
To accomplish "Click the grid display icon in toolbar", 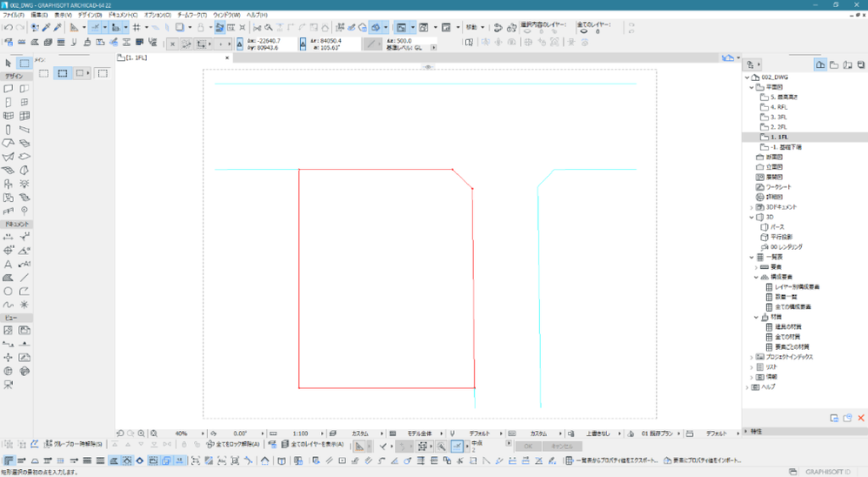I will (x=137, y=27).
